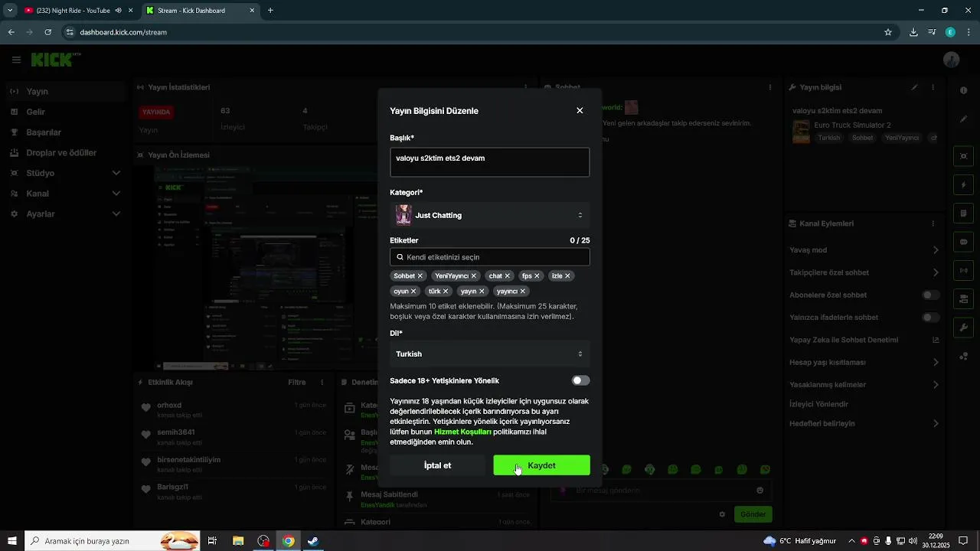Remove the yayıncı tag chip
Image resolution: width=980 pixels, height=551 pixels.
(523, 292)
